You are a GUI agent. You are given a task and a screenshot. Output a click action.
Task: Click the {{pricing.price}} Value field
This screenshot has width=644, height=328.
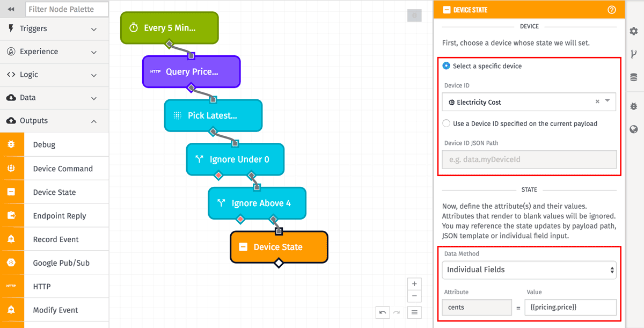click(571, 307)
